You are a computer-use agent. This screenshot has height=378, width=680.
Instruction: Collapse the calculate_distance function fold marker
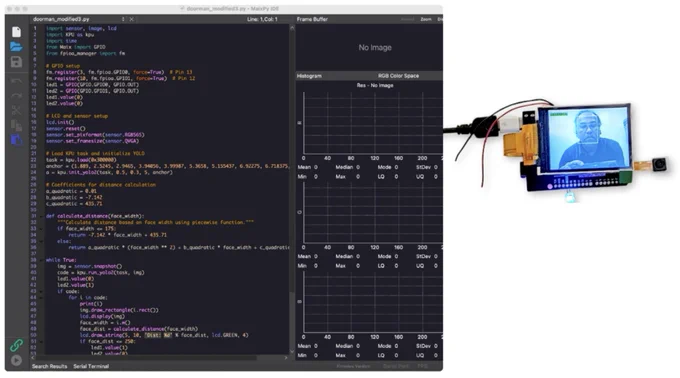pyautogui.click(x=42, y=216)
